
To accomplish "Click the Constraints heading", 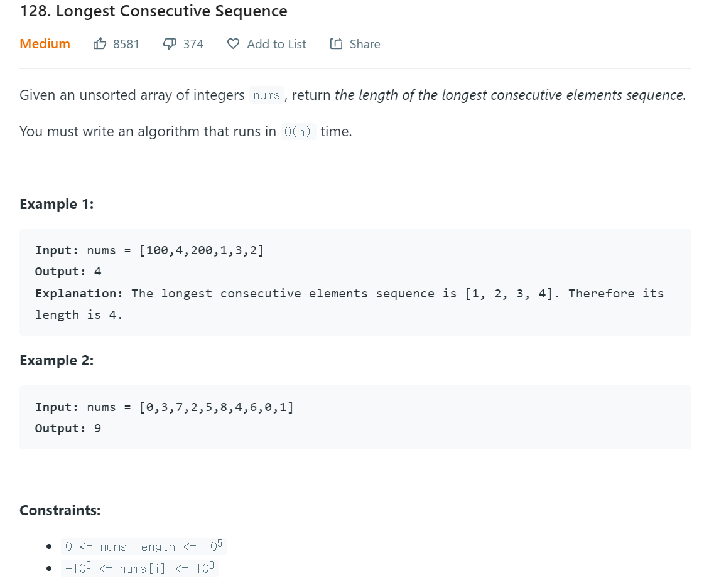I will pyautogui.click(x=60, y=510).
